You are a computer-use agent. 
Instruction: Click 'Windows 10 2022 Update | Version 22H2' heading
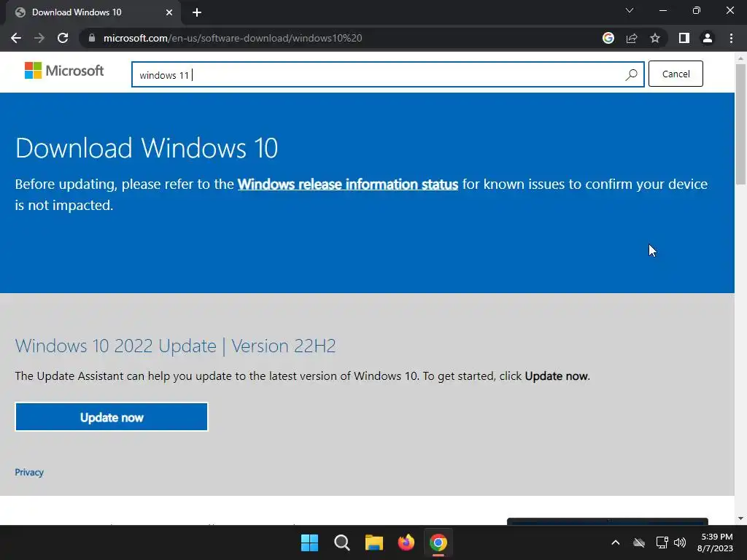pos(175,346)
